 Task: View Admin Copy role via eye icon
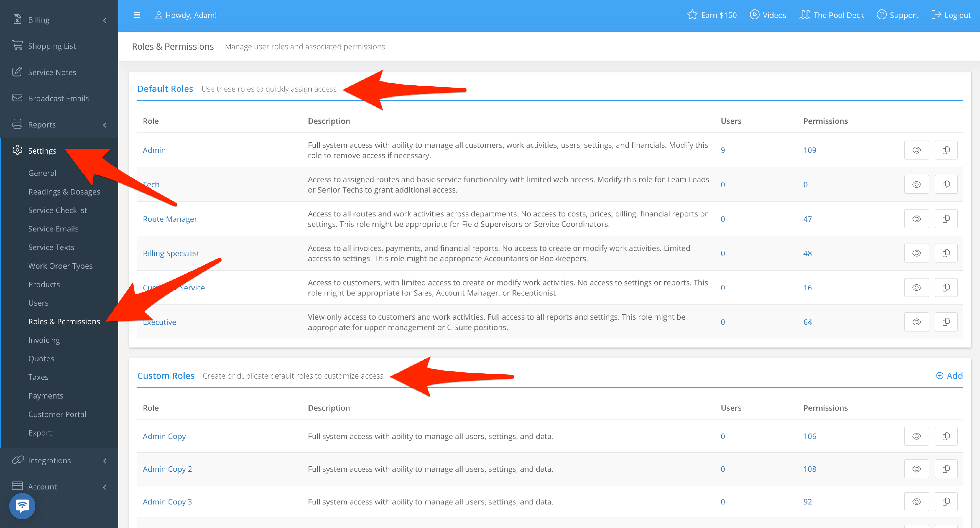(916, 436)
